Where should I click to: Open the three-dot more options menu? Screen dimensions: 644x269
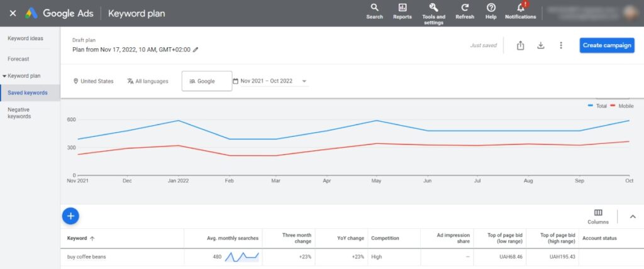pos(560,46)
